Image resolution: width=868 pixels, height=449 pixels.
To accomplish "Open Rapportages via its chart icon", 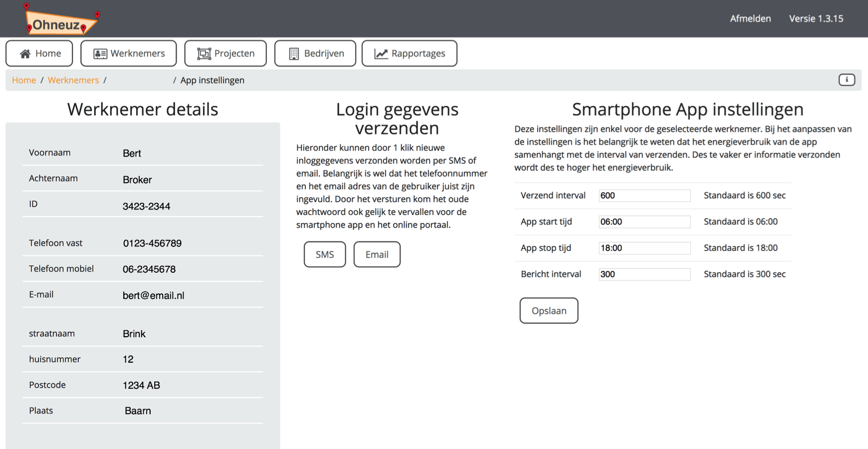I will [380, 52].
